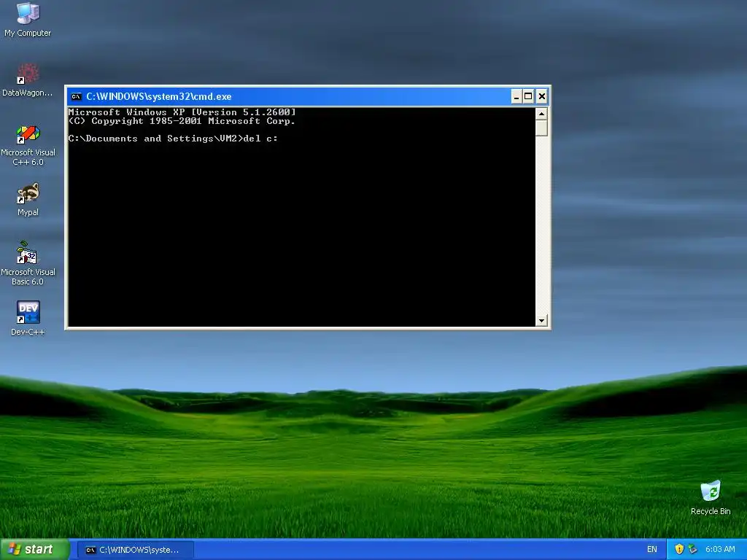Click the network connection tray icon
The width and height of the screenshot is (747, 560).
pos(692,549)
